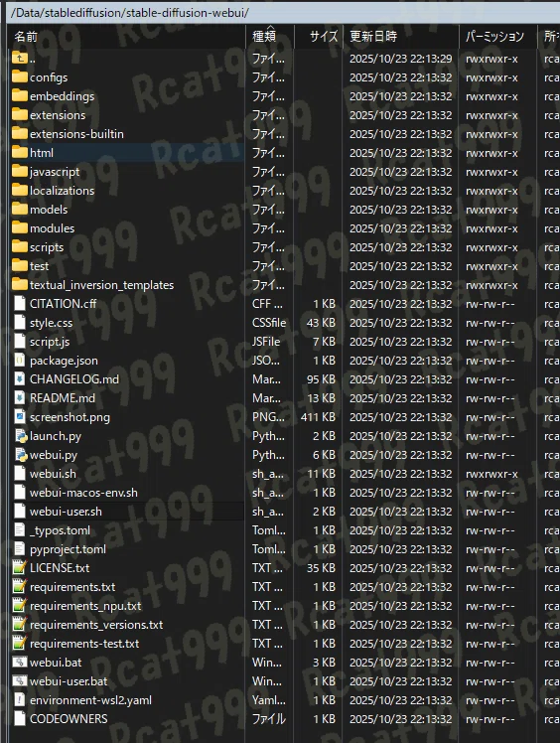Select the CITATION.cff file name
Image resolution: width=560 pixels, height=743 pixels.
coord(63,304)
